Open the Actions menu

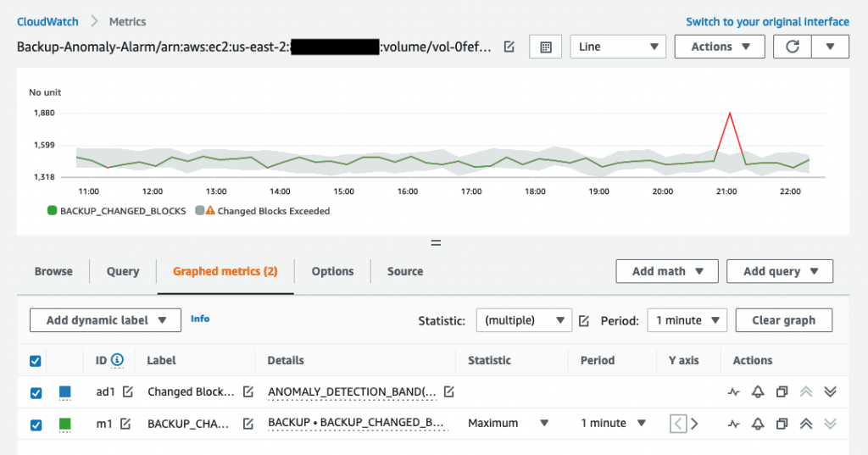coord(720,47)
